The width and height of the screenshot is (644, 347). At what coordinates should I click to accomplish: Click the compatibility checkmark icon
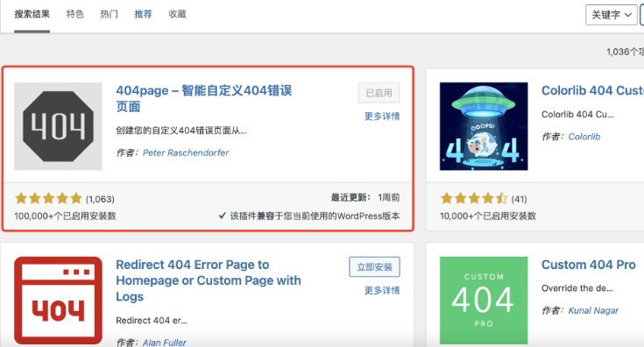point(223,216)
